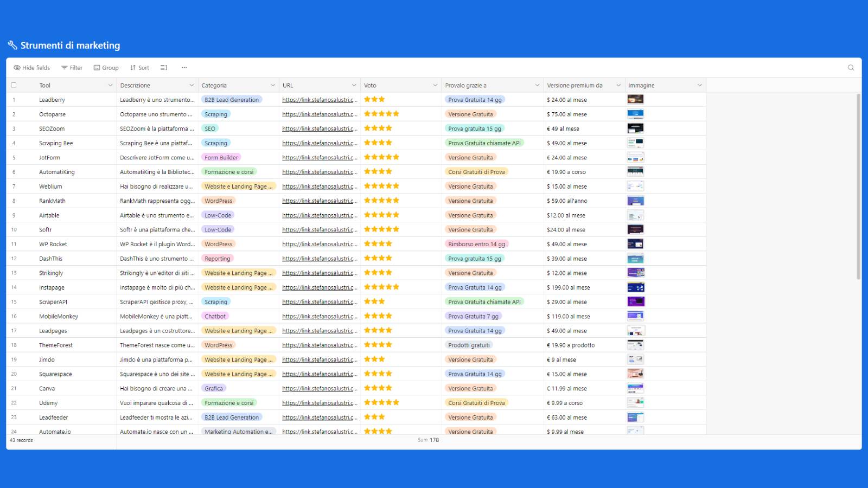The image size is (868, 488).
Task: Expand the Categoria column dropdown arrow
Action: point(273,85)
